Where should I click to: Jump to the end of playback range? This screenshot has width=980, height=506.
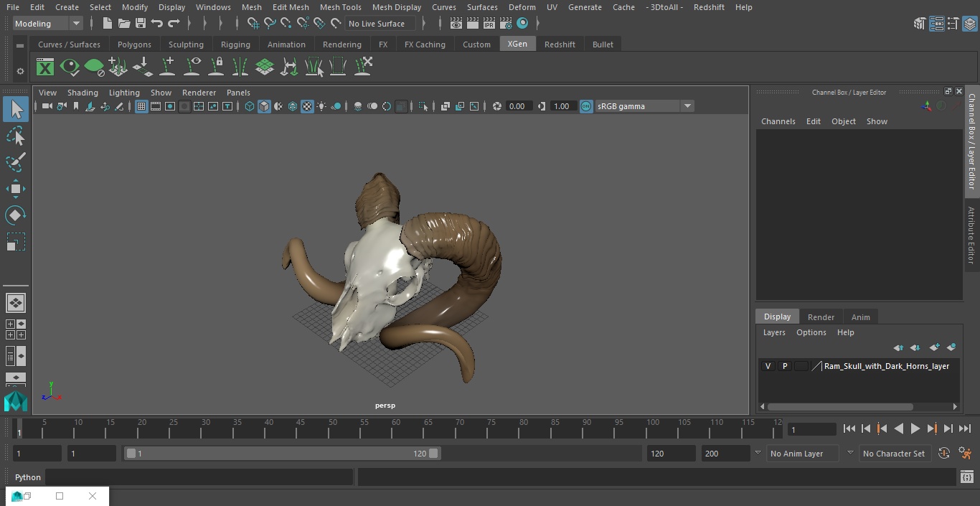(x=965, y=428)
